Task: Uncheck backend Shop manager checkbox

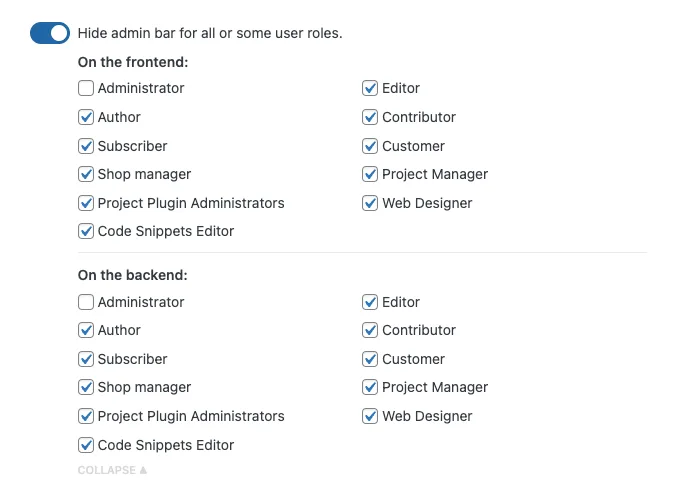Action: [86, 387]
